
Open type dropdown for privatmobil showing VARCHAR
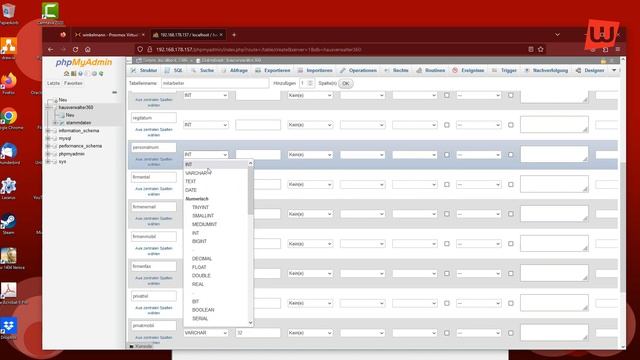point(206,333)
